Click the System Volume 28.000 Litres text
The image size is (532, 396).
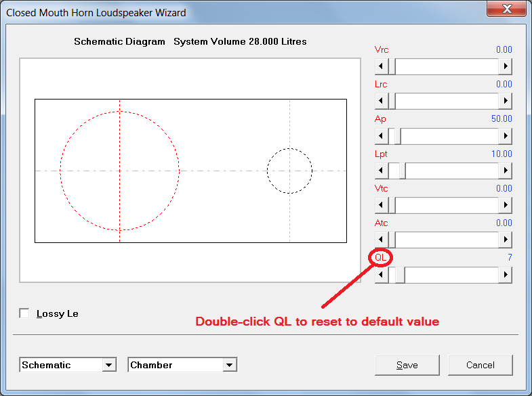click(240, 42)
